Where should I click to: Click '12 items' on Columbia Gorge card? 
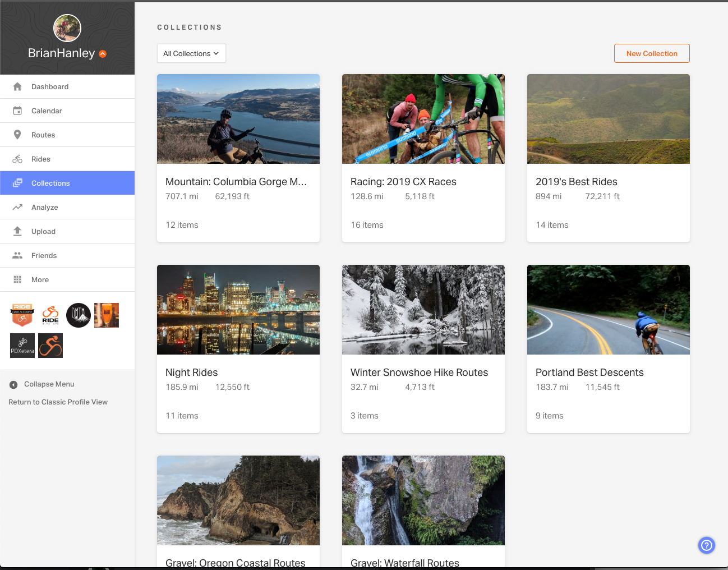coord(182,225)
